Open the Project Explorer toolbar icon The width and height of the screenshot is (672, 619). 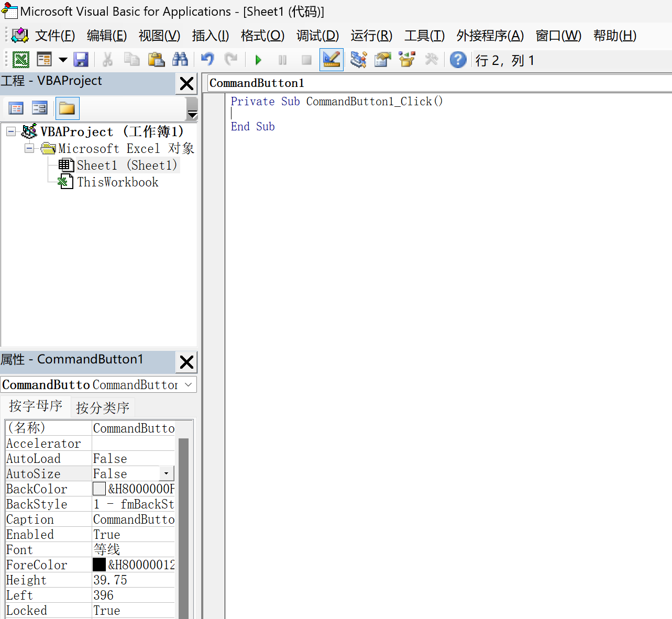[359, 60]
